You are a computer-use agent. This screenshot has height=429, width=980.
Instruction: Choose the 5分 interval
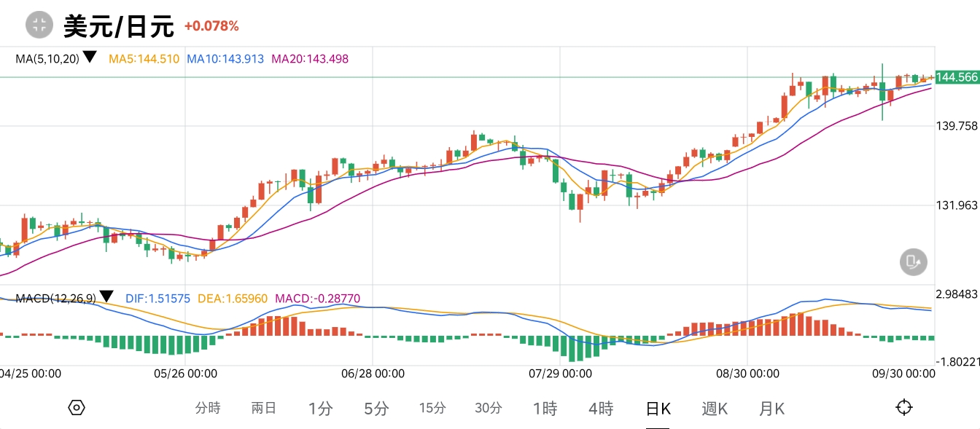[x=376, y=409]
